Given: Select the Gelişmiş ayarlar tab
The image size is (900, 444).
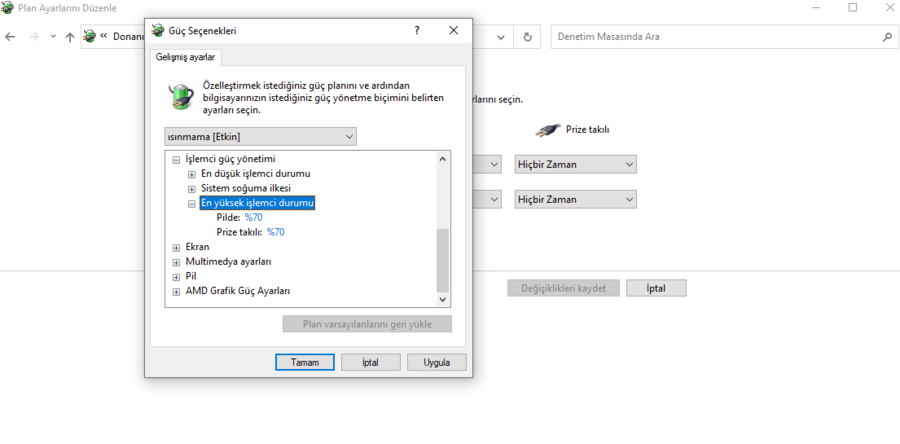Looking at the screenshot, I should click(186, 58).
